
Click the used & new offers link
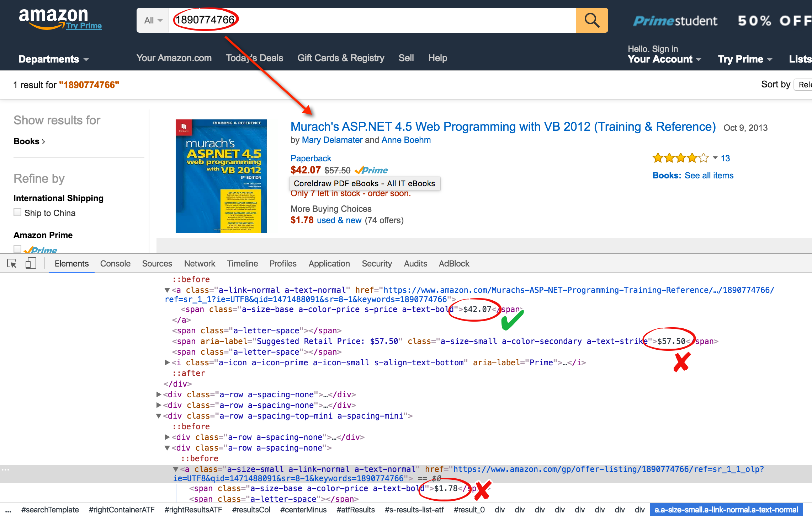tap(339, 220)
